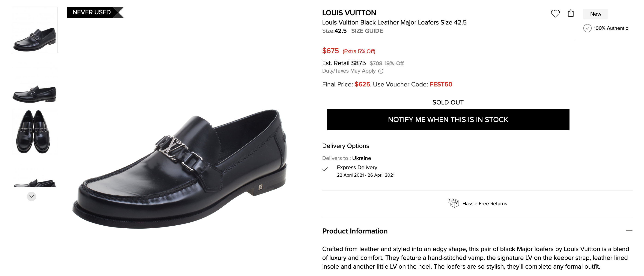
Task: Select the first loafer thumbnail
Action: [x=35, y=30]
